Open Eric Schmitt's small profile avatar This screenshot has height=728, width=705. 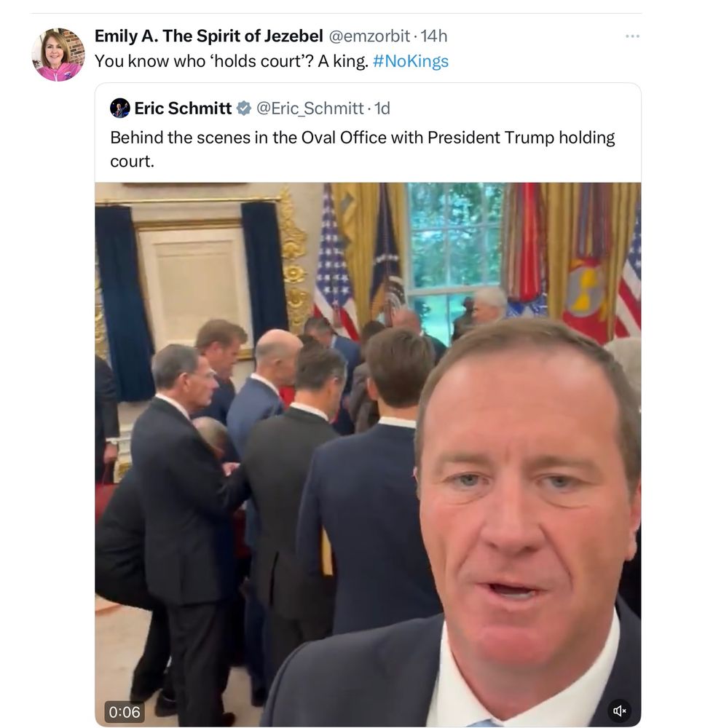click(120, 108)
